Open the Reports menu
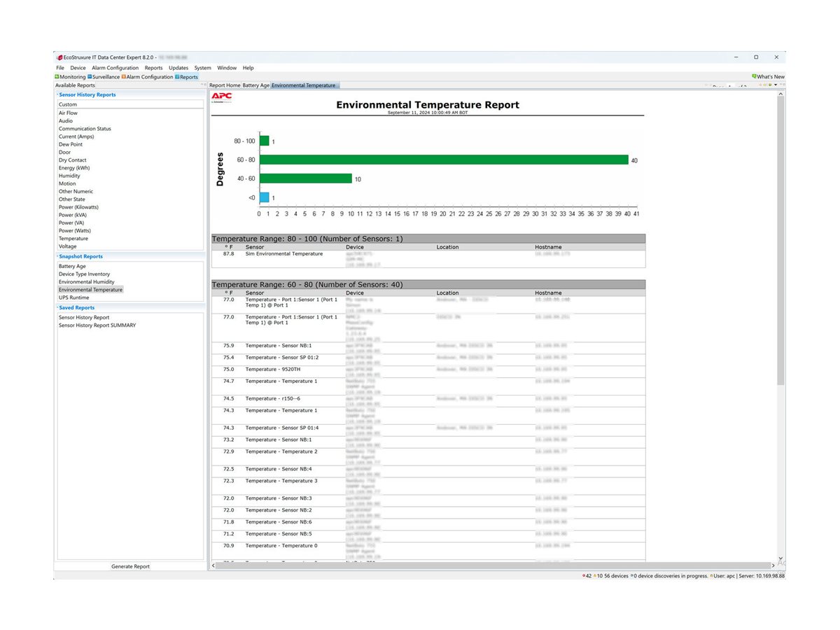 click(x=153, y=67)
